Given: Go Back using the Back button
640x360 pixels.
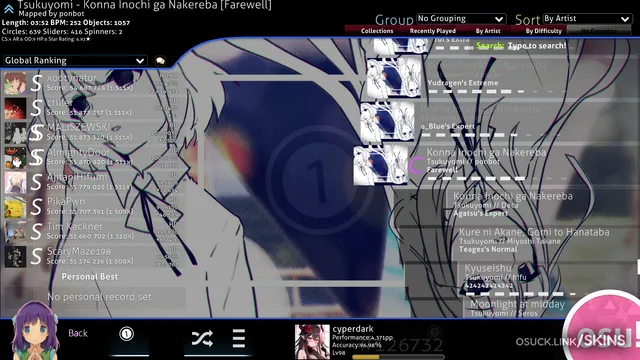Looking at the screenshot, I should tap(78, 333).
